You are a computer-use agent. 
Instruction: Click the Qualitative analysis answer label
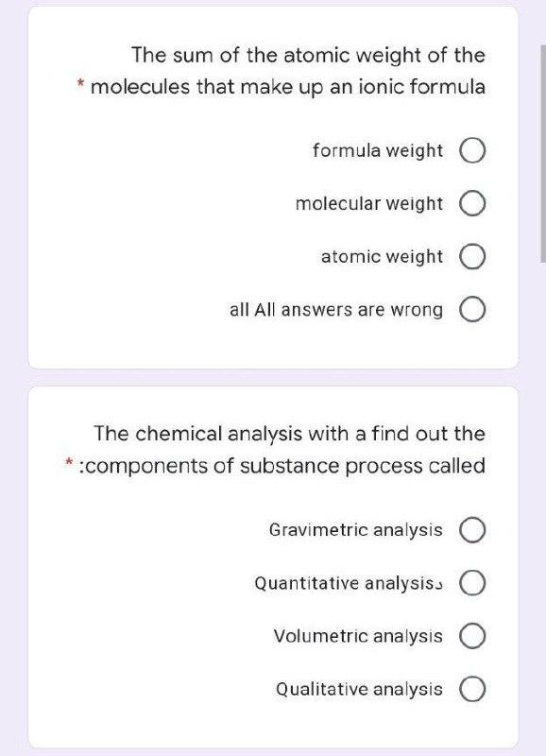(356, 690)
